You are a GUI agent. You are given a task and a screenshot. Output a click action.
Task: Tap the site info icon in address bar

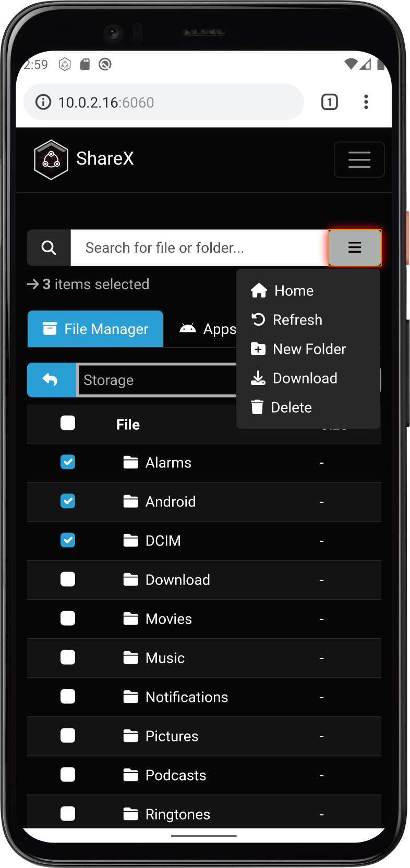point(43,102)
